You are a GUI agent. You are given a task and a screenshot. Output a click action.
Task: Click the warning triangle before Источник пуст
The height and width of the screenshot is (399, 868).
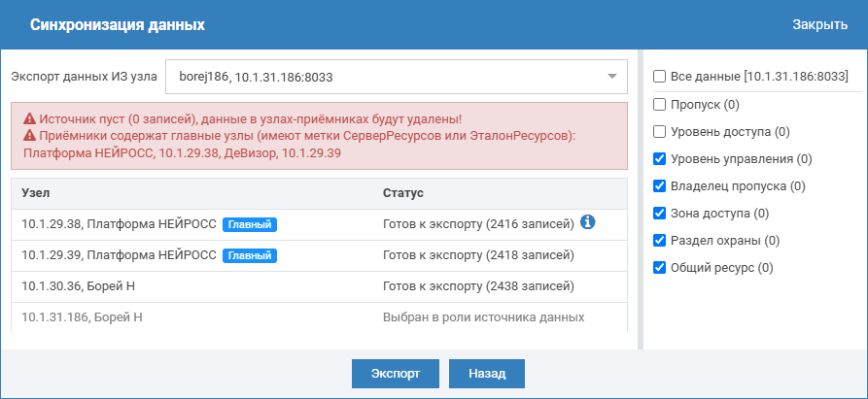(x=29, y=118)
